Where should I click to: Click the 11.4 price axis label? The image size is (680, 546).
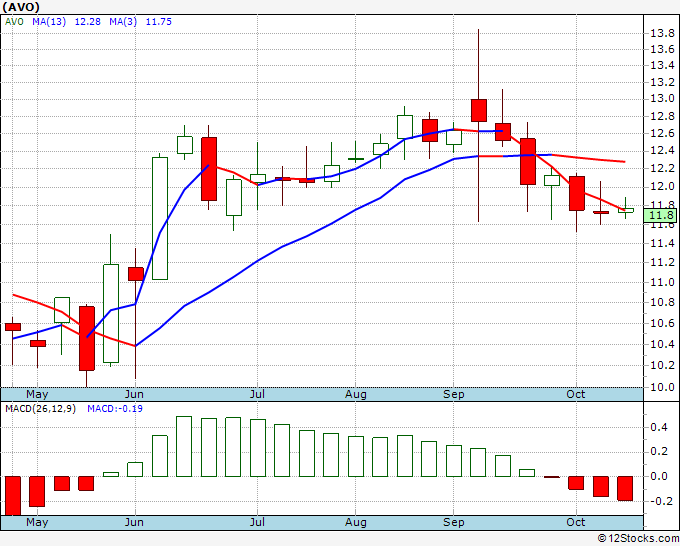pos(662,243)
